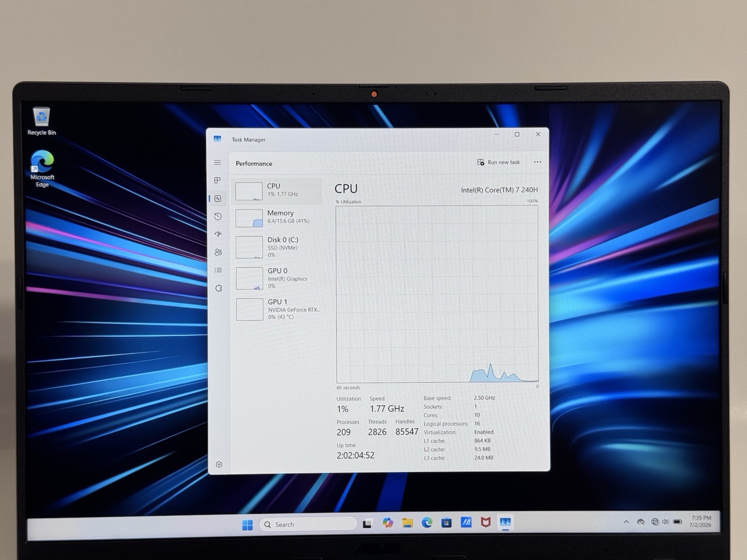Open the Details page icon
The image size is (747, 560).
click(x=218, y=270)
